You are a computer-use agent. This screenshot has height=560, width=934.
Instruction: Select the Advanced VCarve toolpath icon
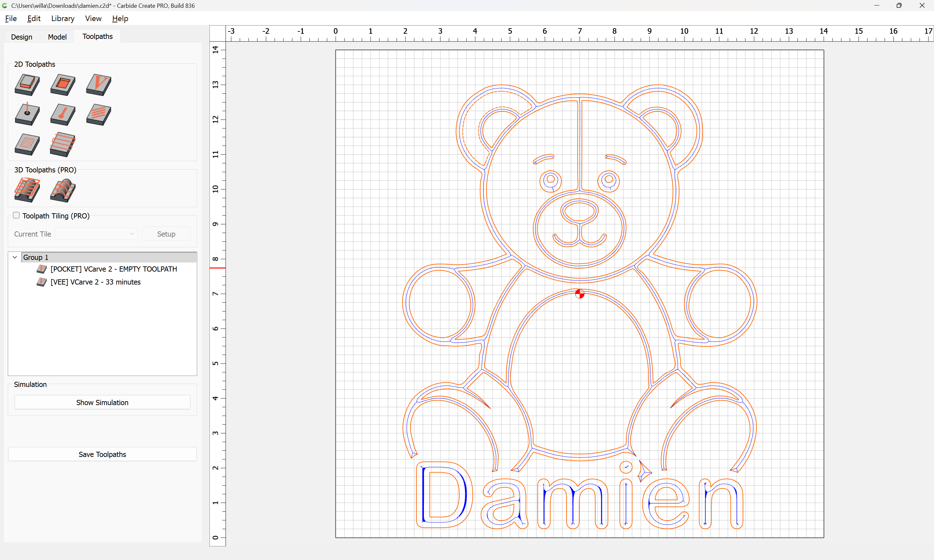[x=27, y=144]
